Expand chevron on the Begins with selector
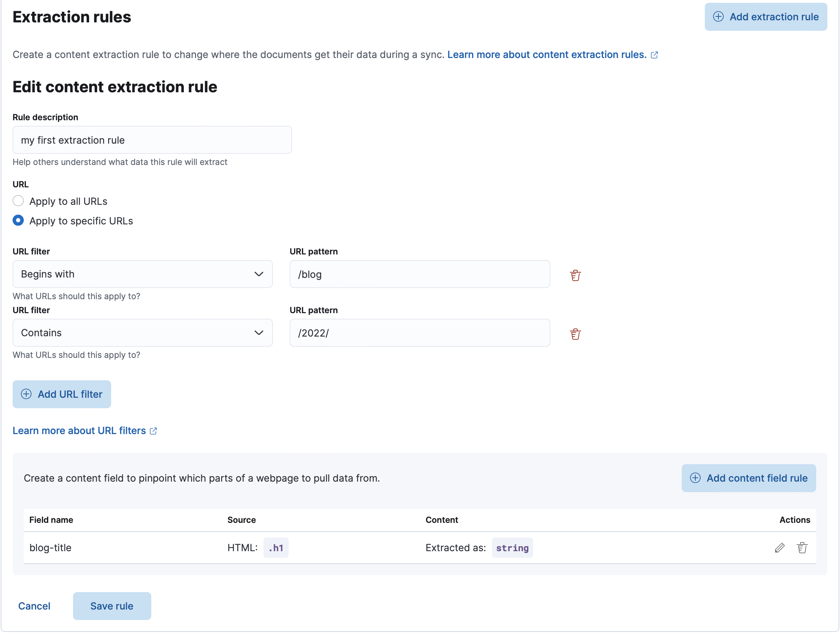This screenshot has height=634, width=840. pos(259,274)
